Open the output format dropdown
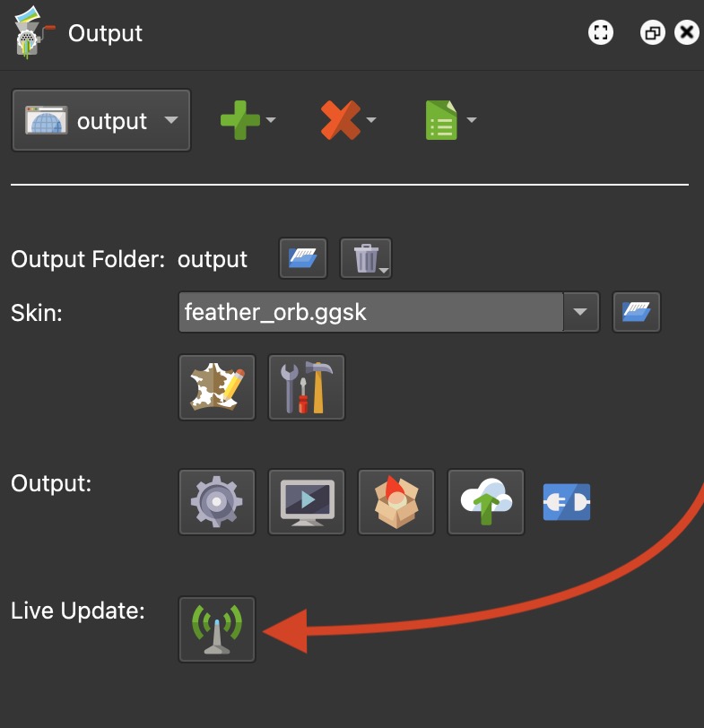This screenshot has height=728, width=704. [x=101, y=120]
